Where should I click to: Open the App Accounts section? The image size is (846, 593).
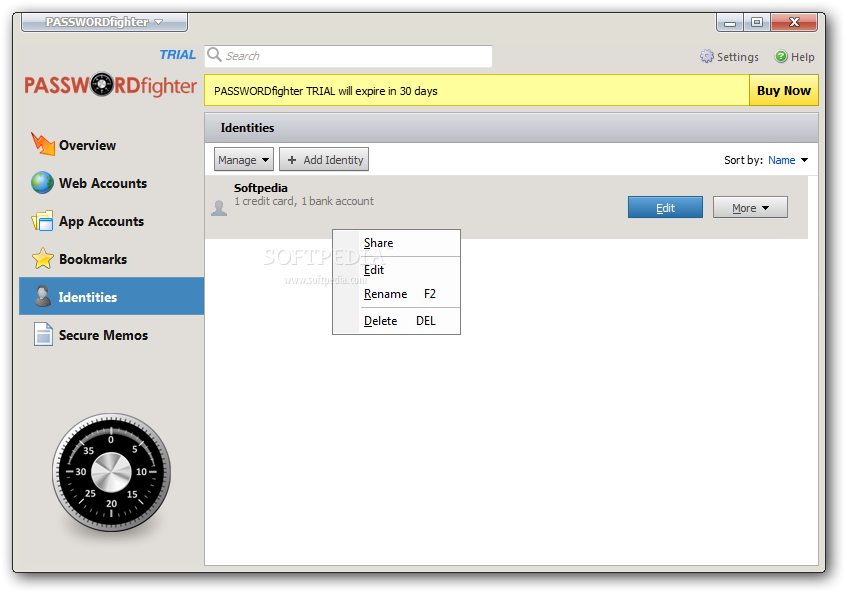[x=111, y=221]
